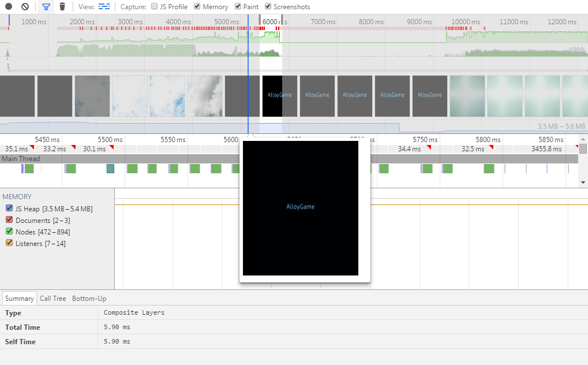Uncheck the Paint capture option
This screenshot has height=365, width=588.
238,7
